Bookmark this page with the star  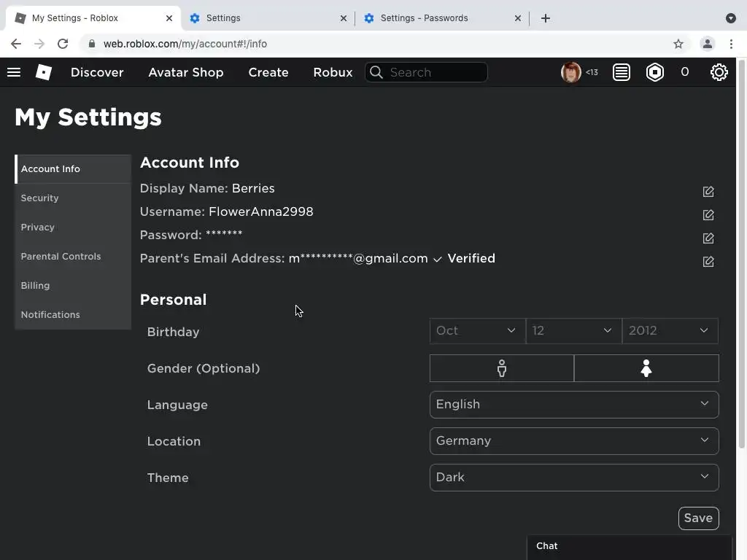click(x=678, y=44)
